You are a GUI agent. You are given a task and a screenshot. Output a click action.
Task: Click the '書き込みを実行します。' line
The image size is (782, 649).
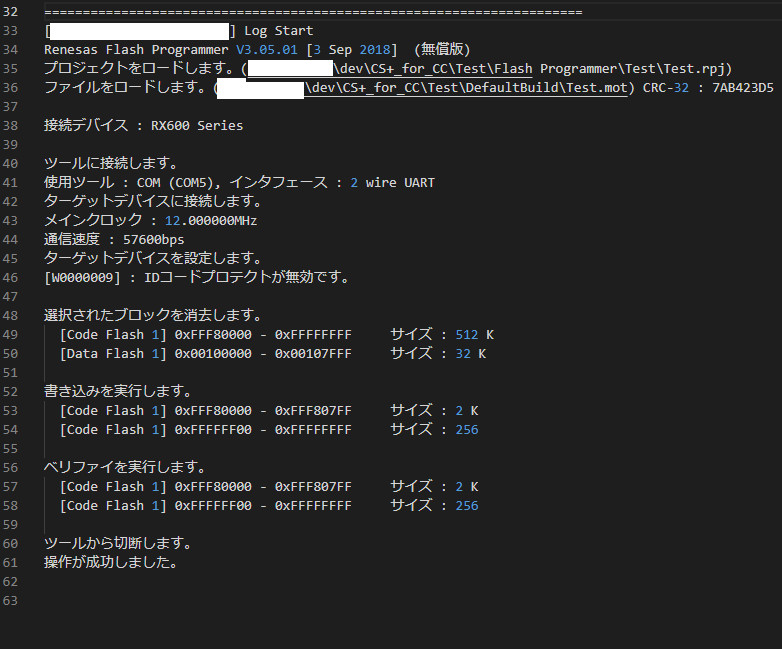[118, 391]
